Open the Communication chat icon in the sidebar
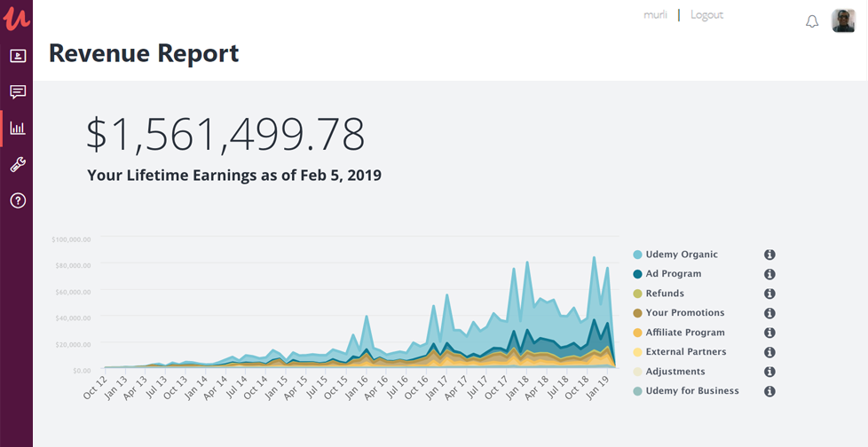The width and height of the screenshot is (868, 447). (x=18, y=92)
